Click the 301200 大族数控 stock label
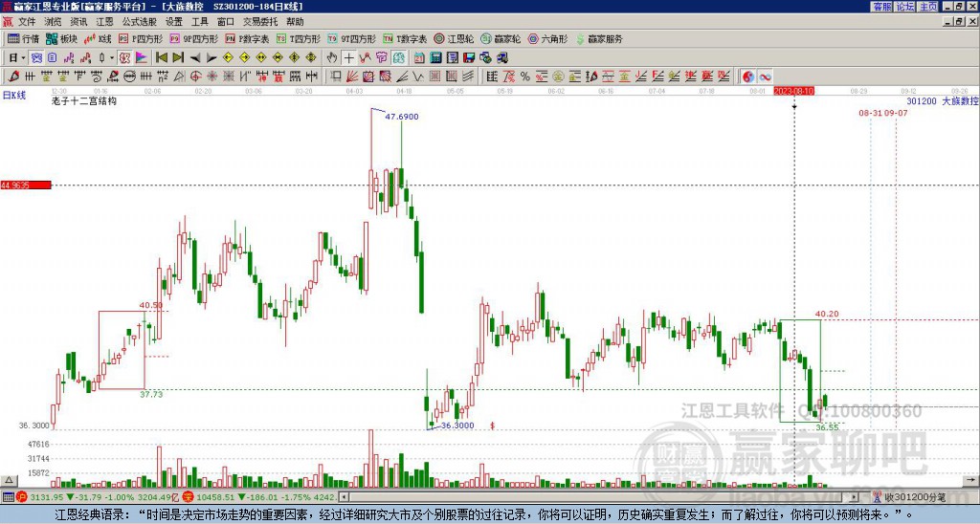This screenshot has width=980, height=524. [x=943, y=101]
